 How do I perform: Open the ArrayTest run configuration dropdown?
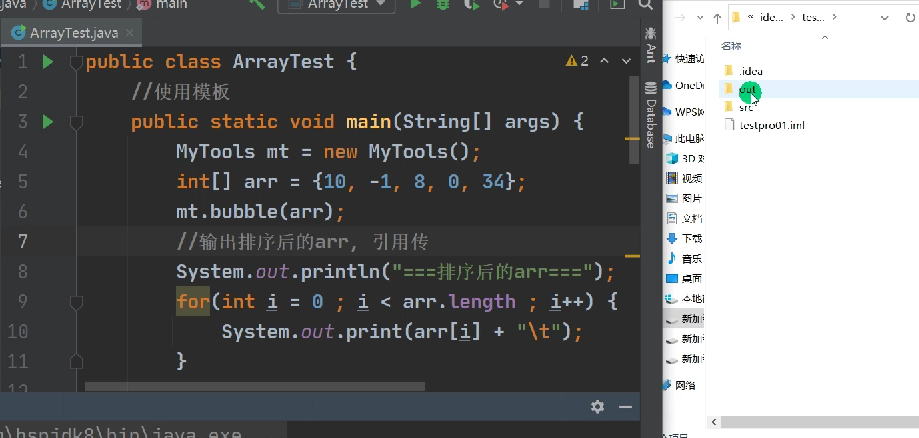point(336,5)
